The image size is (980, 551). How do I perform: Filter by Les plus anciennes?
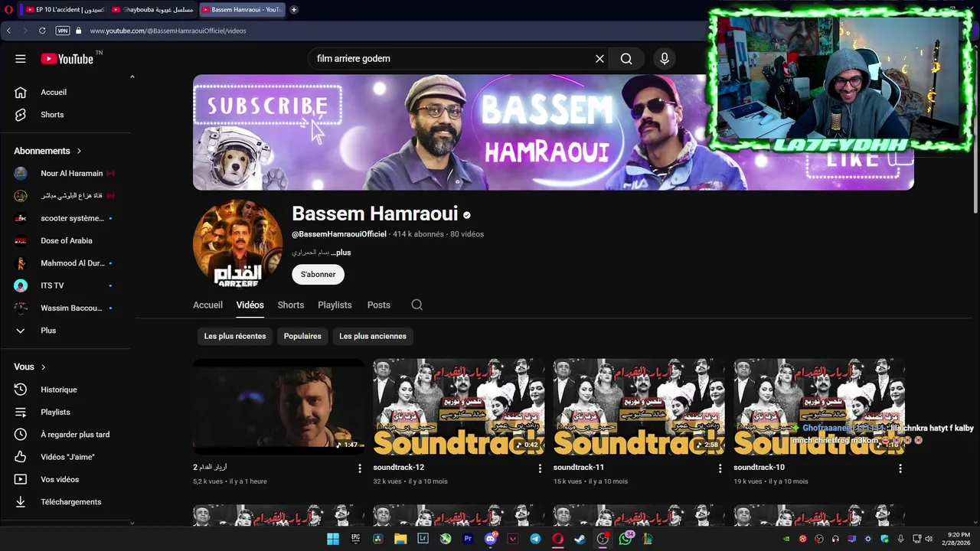point(373,336)
